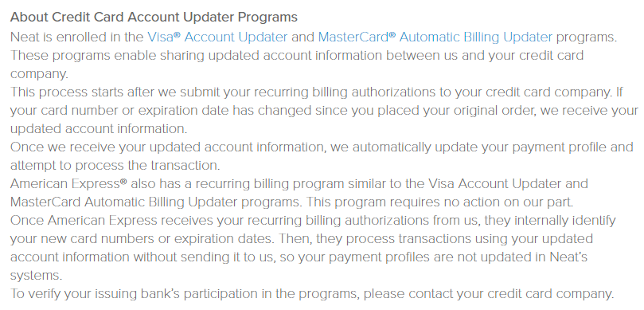
Task: Click the sentence starting 'Neat is enrolled in'
Action: (x=314, y=37)
